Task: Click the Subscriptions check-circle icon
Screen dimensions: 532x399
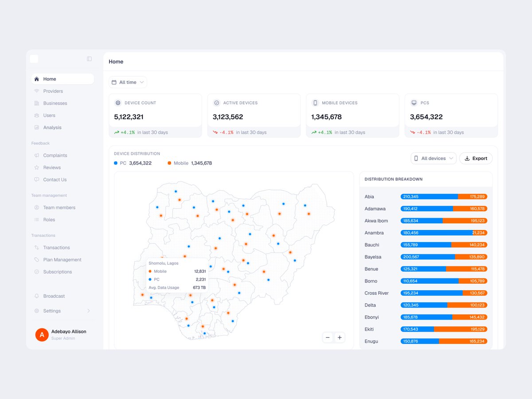Action: click(x=37, y=272)
